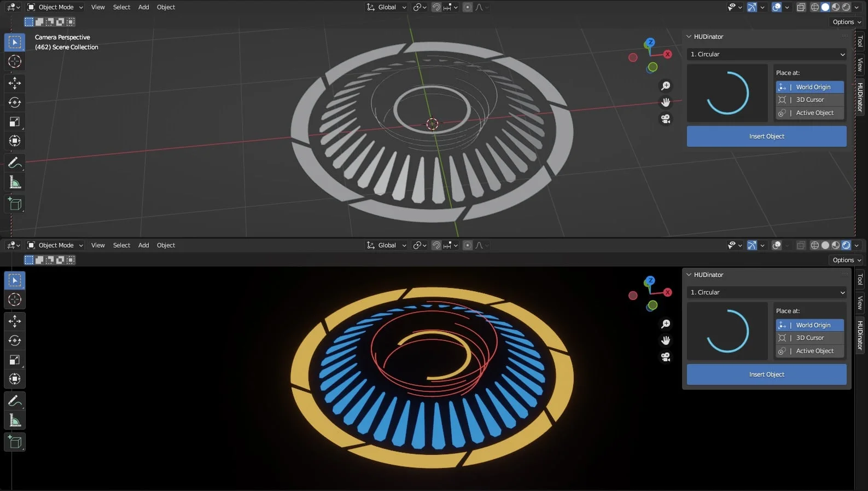Click zoom magnifier icon in bottom viewport
The height and width of the screenshot is (491, 868).
(666, 324)
